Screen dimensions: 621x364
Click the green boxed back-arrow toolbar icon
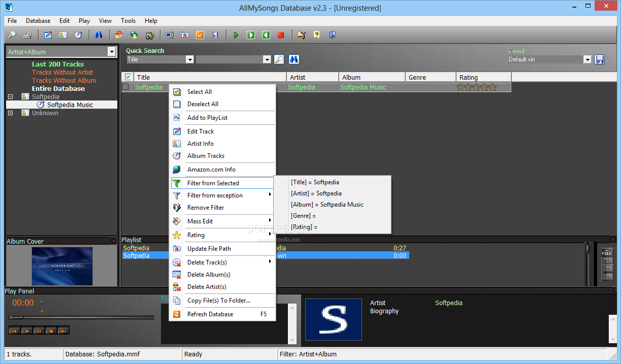(266, 35)
